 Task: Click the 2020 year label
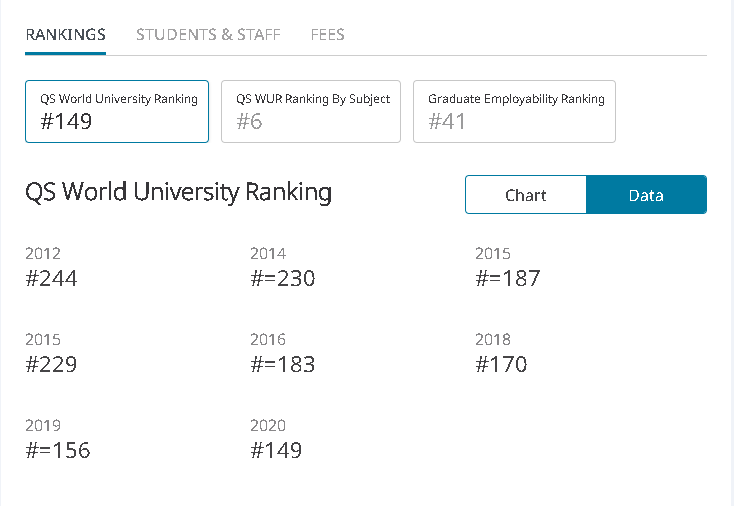click(x=268, y=426)
